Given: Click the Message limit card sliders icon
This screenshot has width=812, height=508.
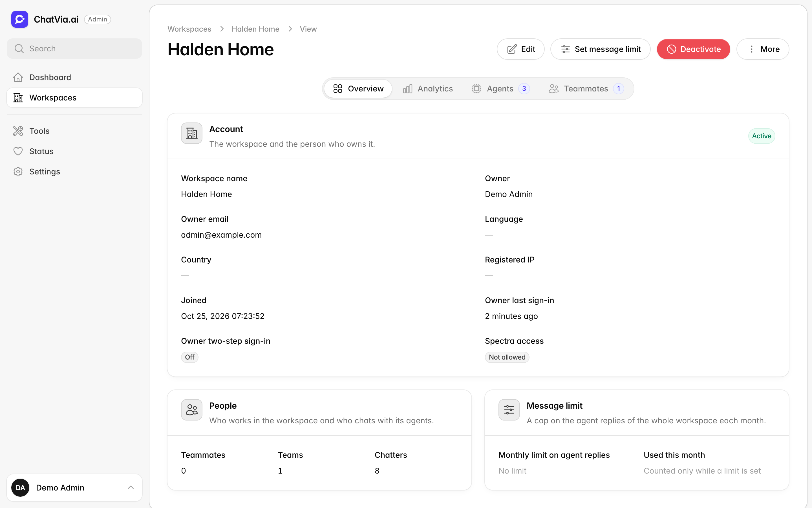Looking at the screenshot, I should (x=509, y=410).
